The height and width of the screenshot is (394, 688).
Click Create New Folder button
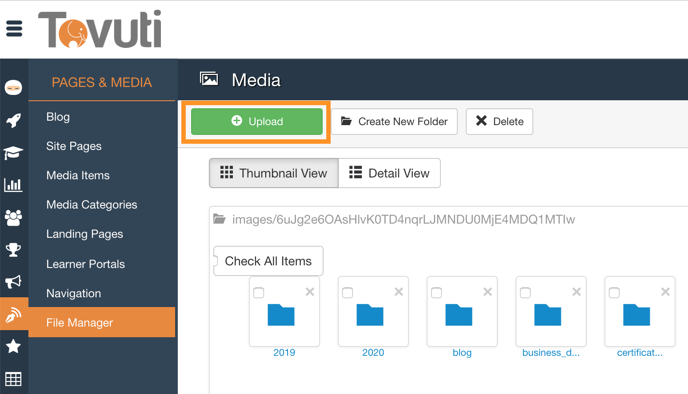click(394, 122)
